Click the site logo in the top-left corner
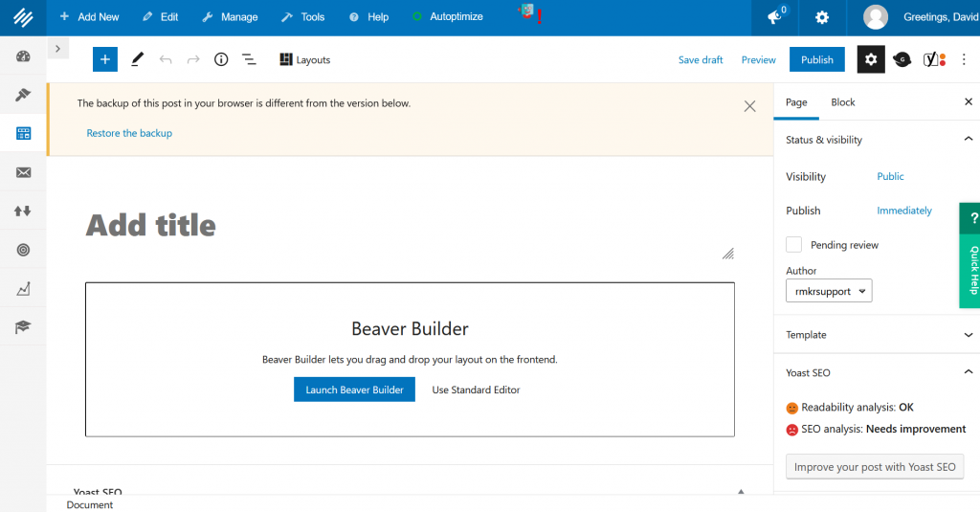This screenshot has width=980, height=512. point(23,17)
